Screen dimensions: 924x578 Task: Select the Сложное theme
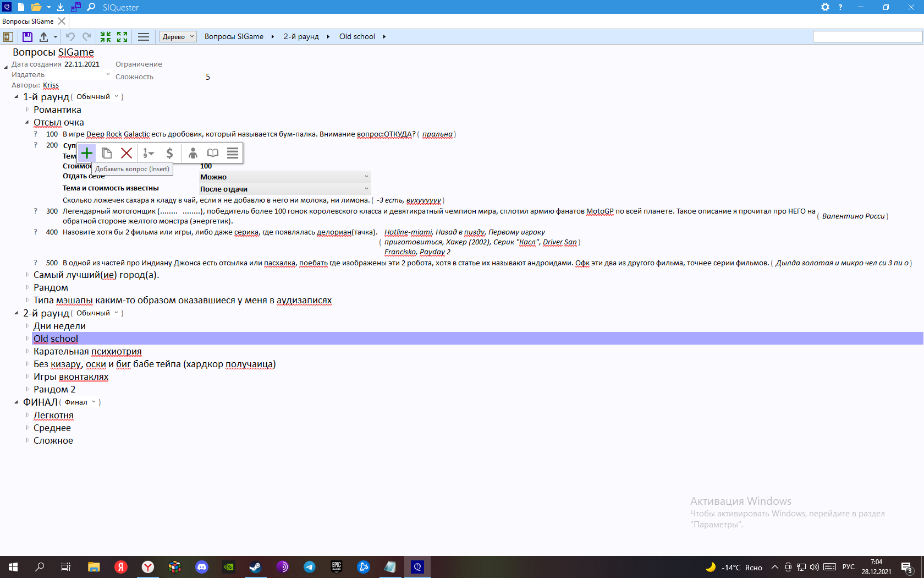click(x=53, y=440)
